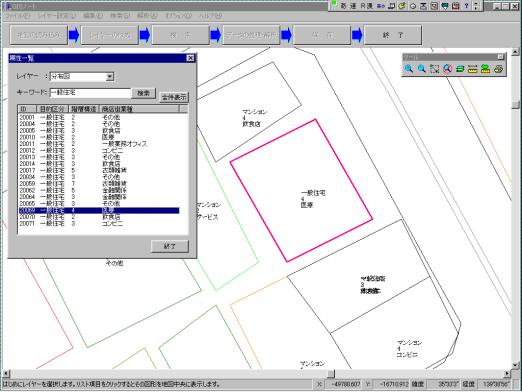Click the horizontal scrollbar left arrow
The width and height of the screenshot is (522, 392).
pos(6,374)
